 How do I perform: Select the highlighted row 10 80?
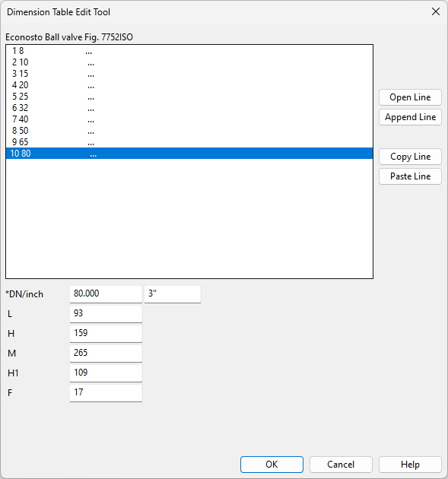(189, 154)
